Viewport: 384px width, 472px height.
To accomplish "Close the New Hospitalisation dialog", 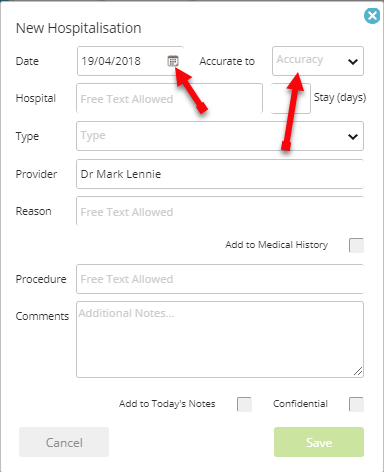I will 372,16.
